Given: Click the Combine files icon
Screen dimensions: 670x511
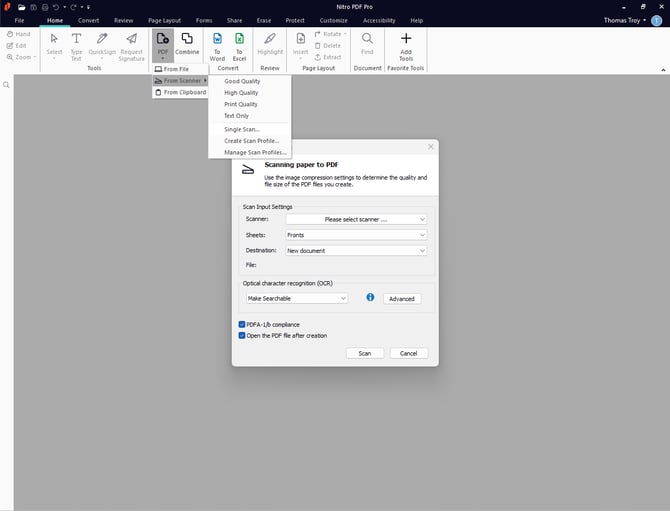Looking at the screenshot, I should point(187,39).
